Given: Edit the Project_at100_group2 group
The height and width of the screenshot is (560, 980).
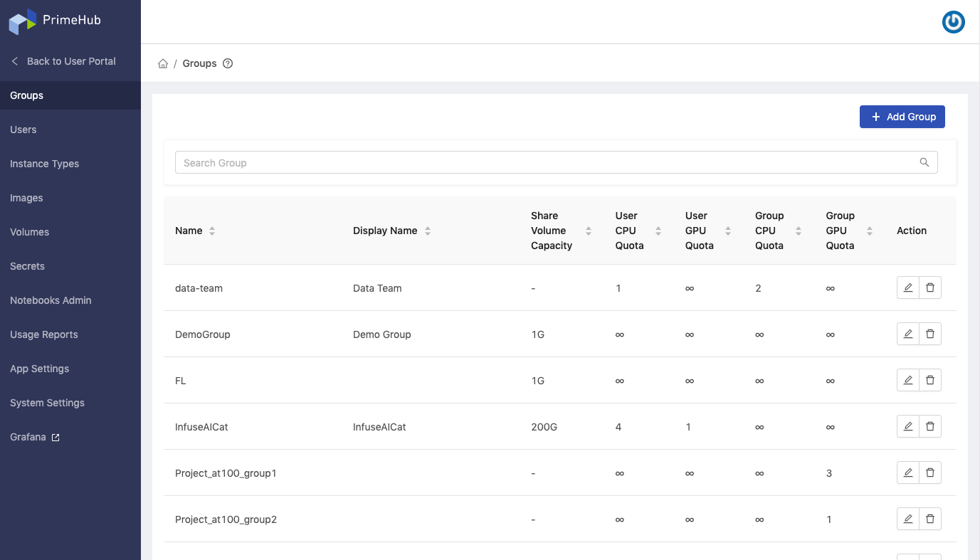Looking at the screenshot, I should click(908, 519).
